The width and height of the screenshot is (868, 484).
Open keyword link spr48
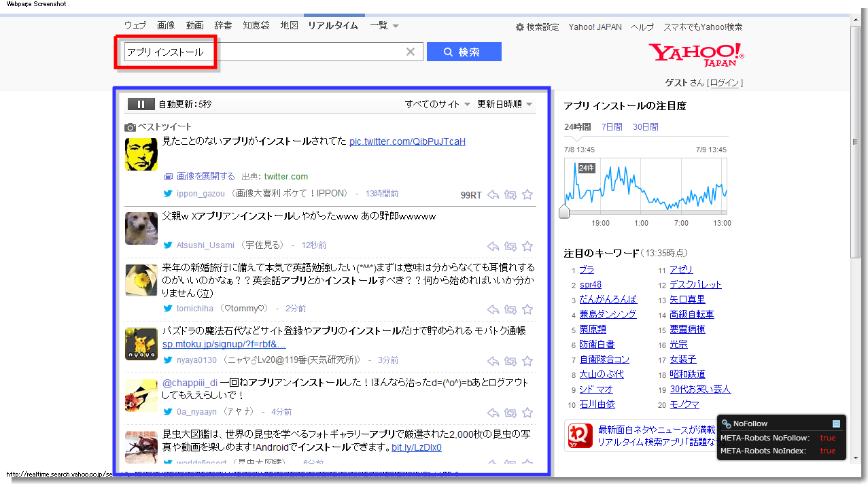coord(591,284)
